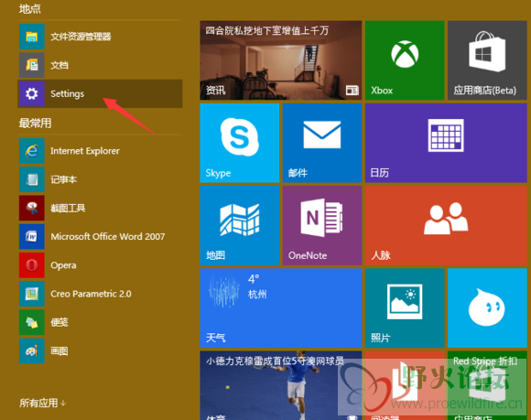Image resolution: width=531 pixels, height=420 pixels.
Task: Open the 文档 documents icon
Action: point(31,65)
